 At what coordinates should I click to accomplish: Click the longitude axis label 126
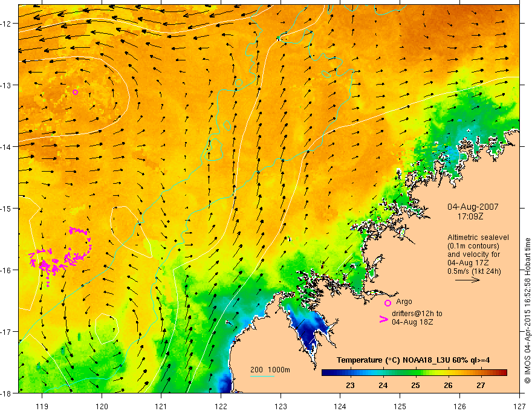(459, 406)
